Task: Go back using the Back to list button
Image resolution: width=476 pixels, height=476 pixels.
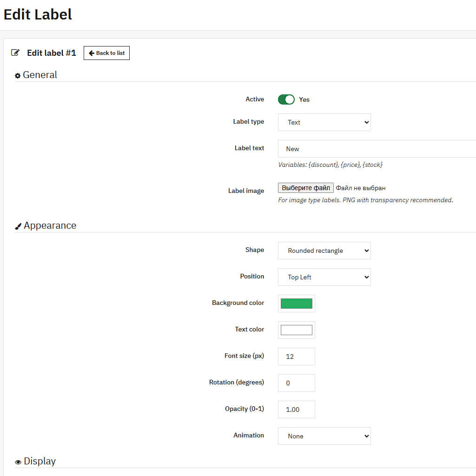Action: 106,53
